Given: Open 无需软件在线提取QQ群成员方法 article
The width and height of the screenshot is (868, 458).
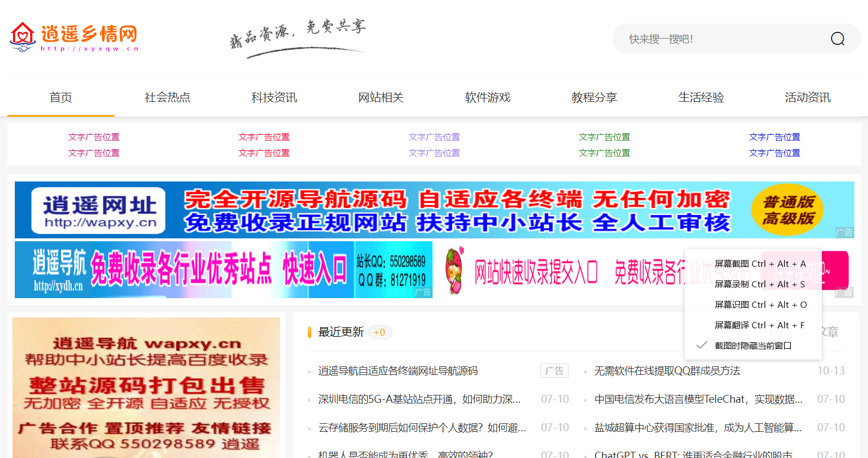Looking at the screenshot, I should pos(667,371).
